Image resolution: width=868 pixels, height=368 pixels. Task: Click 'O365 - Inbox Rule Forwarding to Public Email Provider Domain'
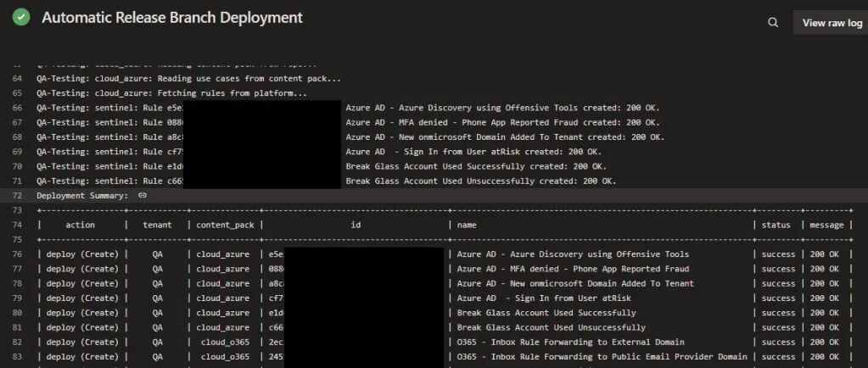click(602, 356)
